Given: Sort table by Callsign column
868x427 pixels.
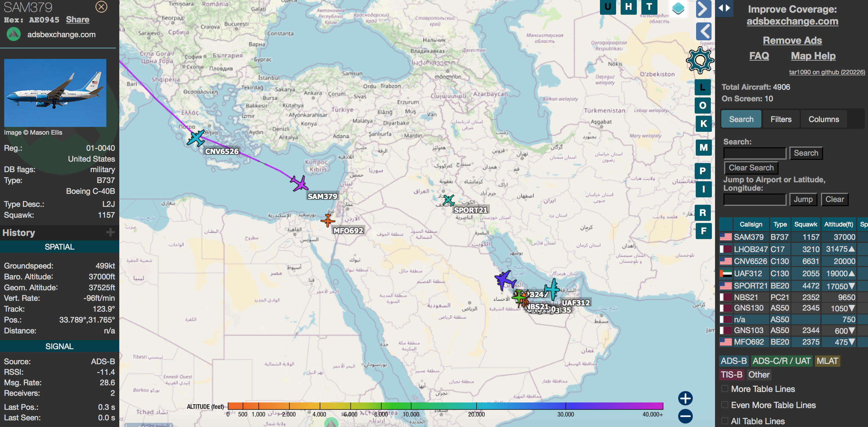Looking at the screenshot, I should [751, 224].
